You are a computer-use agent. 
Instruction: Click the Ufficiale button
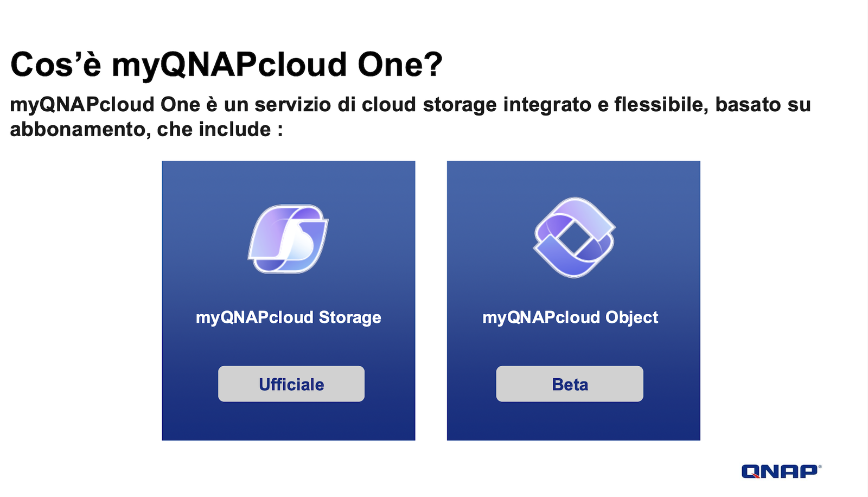pos(291,384)
